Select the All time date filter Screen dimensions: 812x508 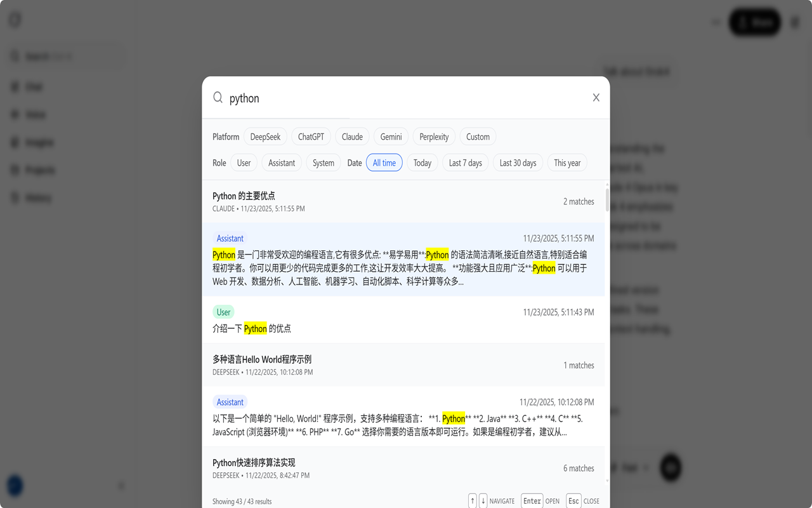384,163
